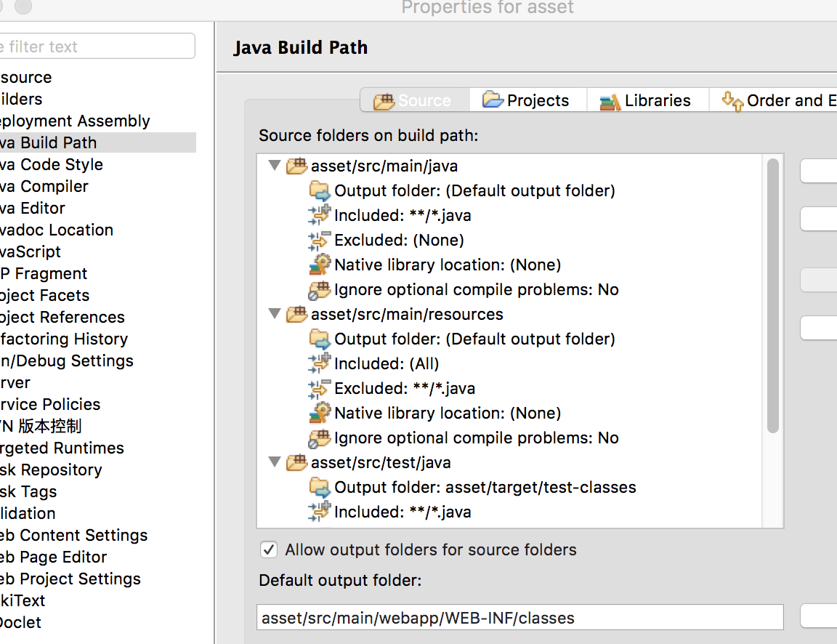
Task: Click the Included filter icon under asset/src/main/java
Action: coord(319,215)
